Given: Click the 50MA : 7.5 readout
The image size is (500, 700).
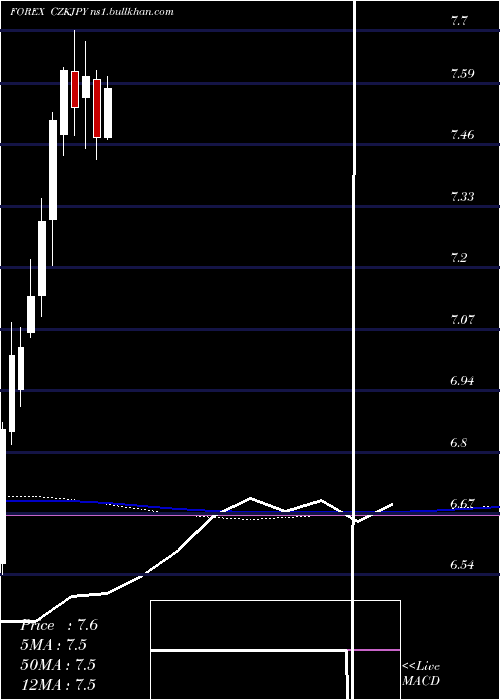Looking at the screenshot, I should [58, 665].
